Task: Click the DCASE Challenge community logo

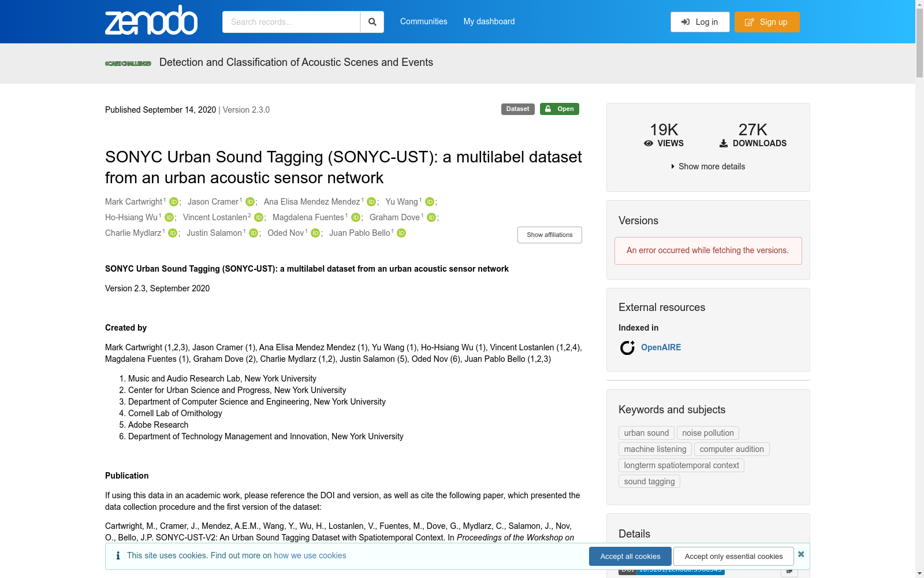Action: click(128, 63)
